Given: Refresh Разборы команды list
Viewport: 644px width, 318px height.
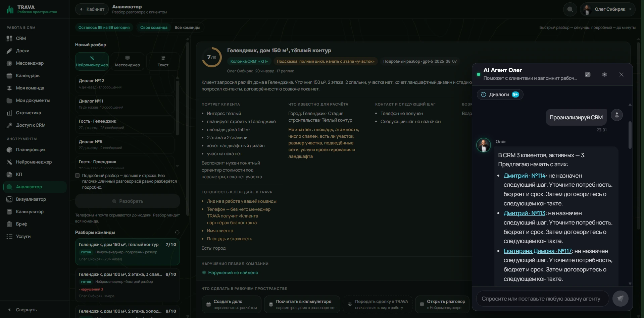Looking at the screenshot, I should 177,233.
